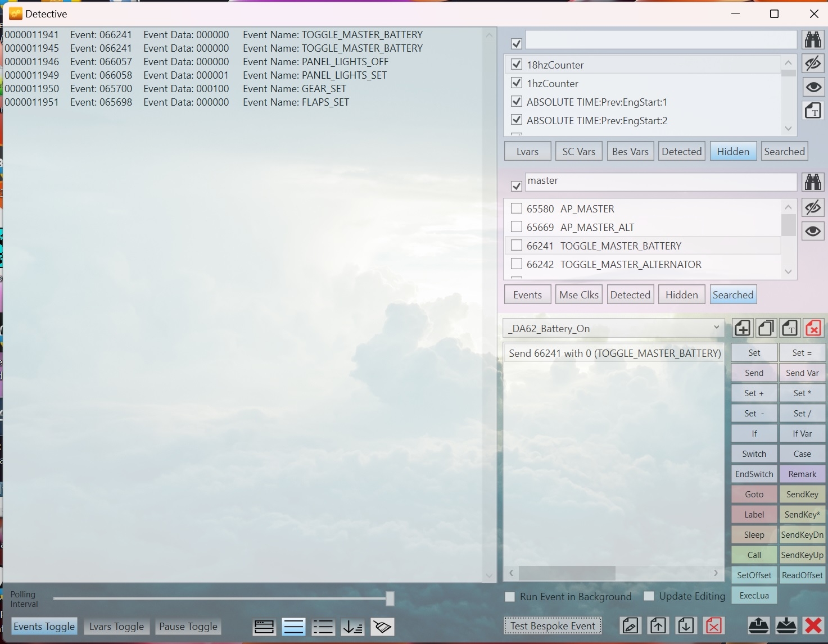
Task: Click the crossed-out eye icon beside the variables list
Action: 813,64
